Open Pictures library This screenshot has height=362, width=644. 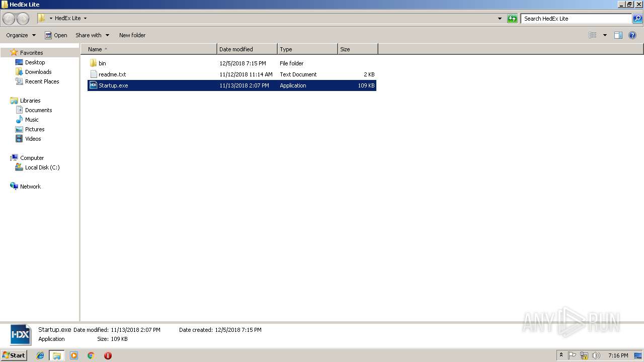(35, 129)
